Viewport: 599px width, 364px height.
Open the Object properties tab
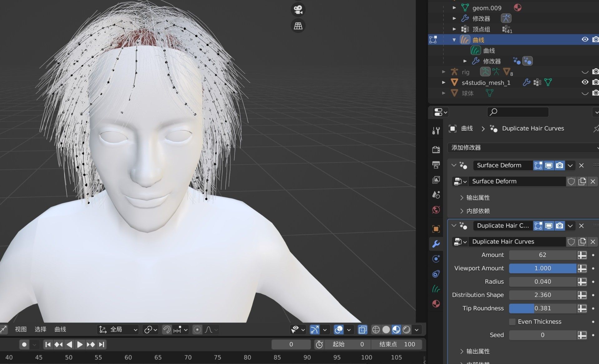point(436,229)
